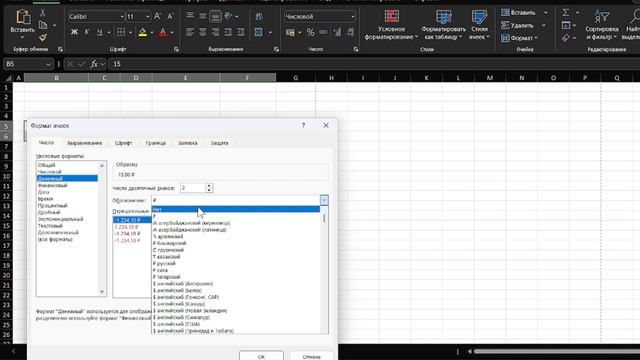Open Стили ячеек dropdown
The width and height of the screenshot is (640, 360).
pyautogui.click(x=479, y=25)
